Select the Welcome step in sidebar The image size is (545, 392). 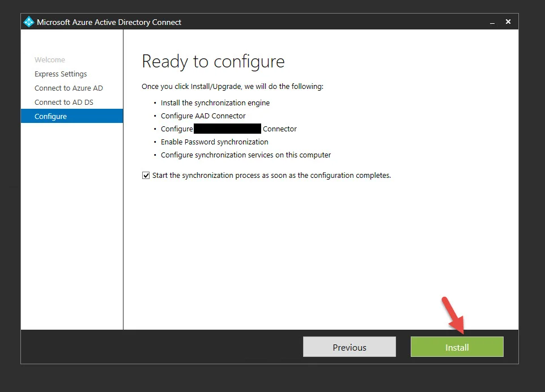50,60
